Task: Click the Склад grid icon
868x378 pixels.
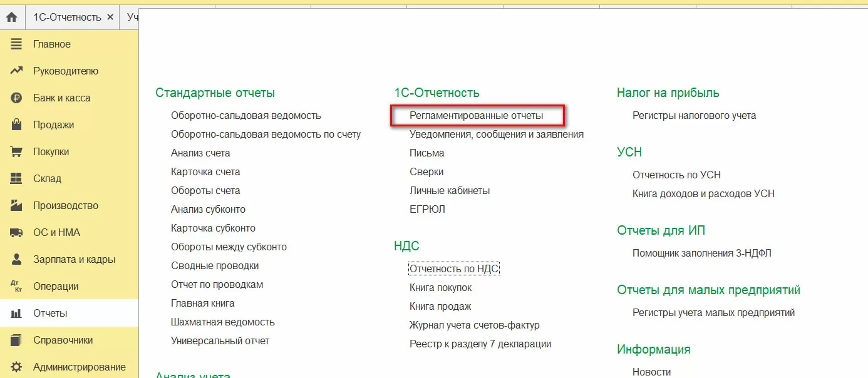Action: pos(16,179)
